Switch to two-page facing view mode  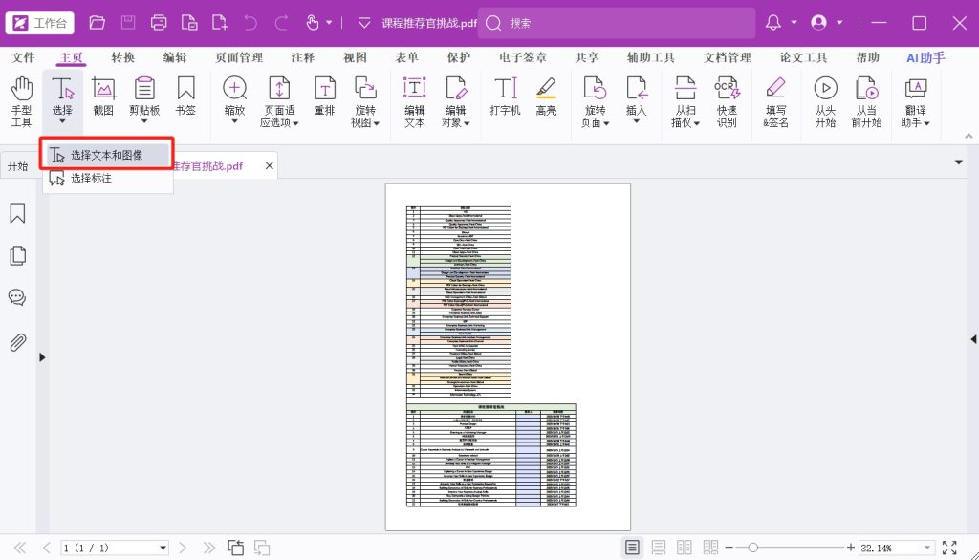[684, 548]
